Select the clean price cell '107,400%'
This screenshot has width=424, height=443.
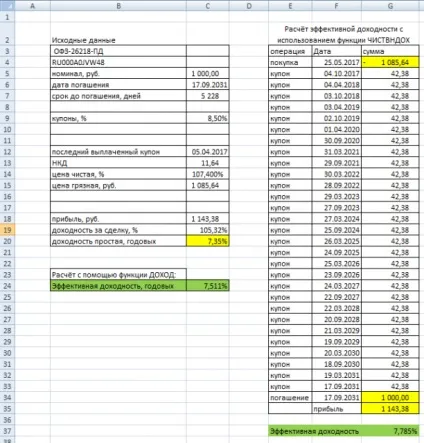[x=208, y=174]
